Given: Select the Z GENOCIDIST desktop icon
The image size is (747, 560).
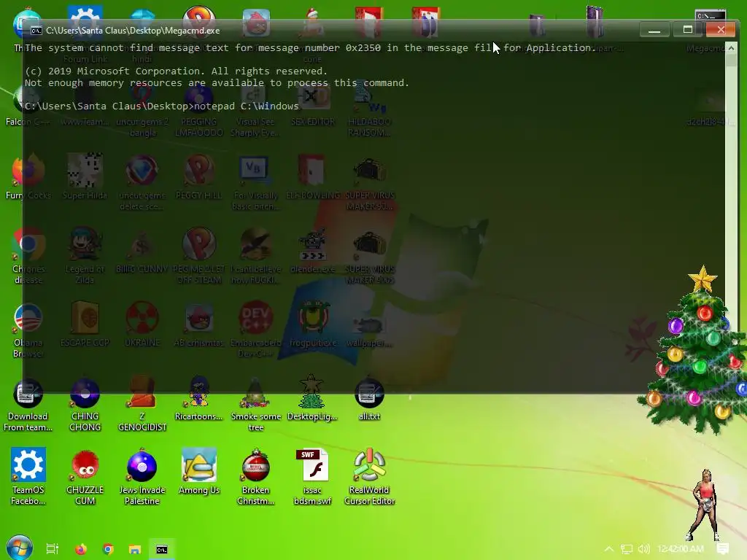Looking at the screenshot, I should [142, 405].
